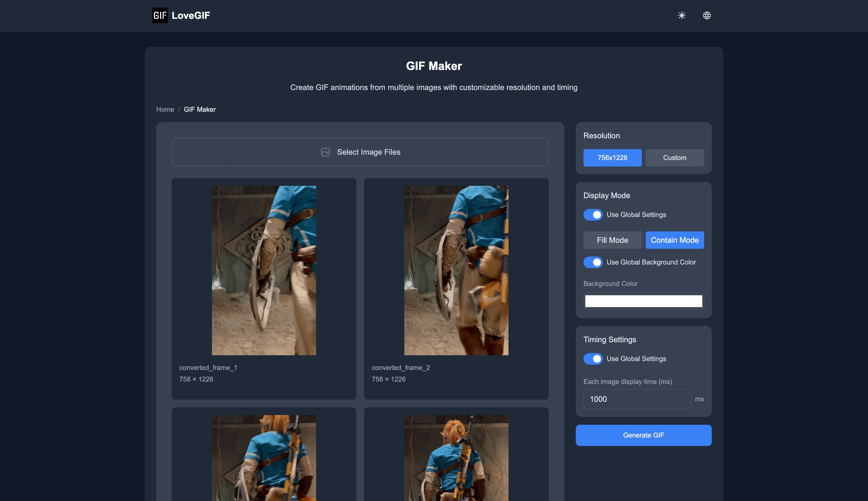
Task: Click the Resolution heading
Action: [602, 136]
